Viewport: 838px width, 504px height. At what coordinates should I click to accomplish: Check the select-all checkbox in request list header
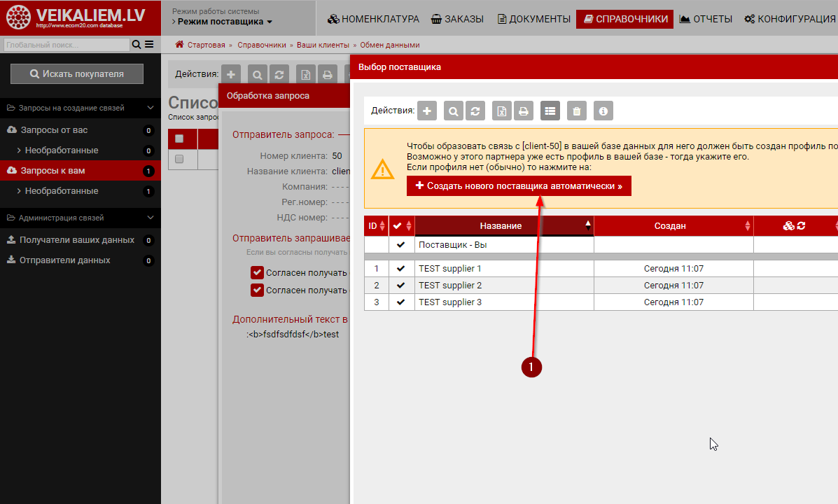[x=179, y=139]
